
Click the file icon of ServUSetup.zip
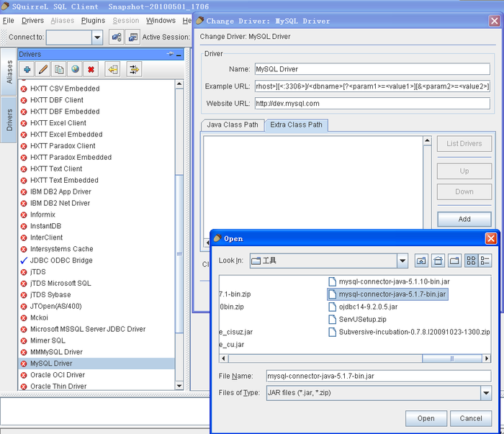[333, 320]
